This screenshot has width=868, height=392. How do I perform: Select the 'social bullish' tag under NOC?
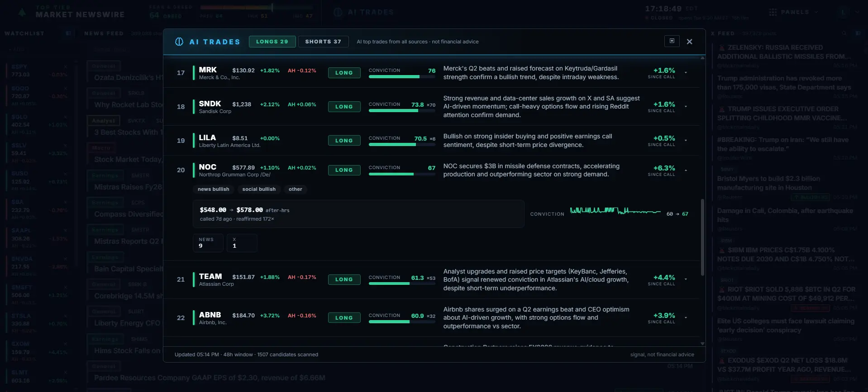click(259, 189)
